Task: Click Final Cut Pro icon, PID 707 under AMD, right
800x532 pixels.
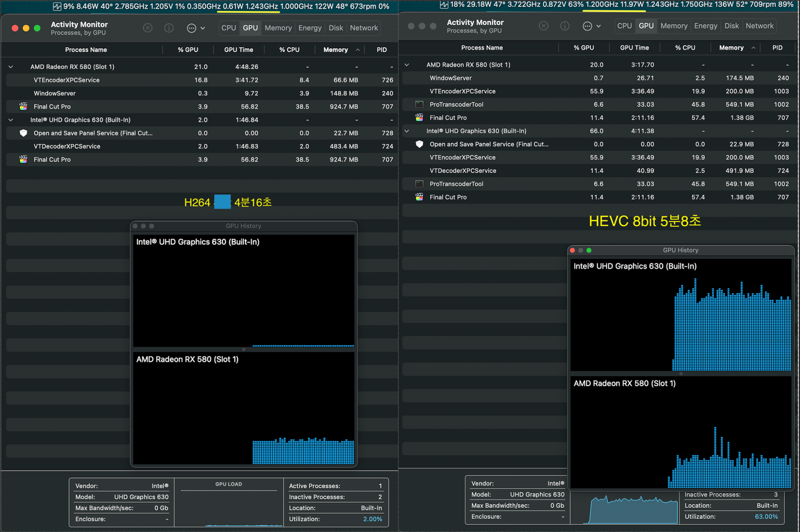Action: click(x=419, y=118)
